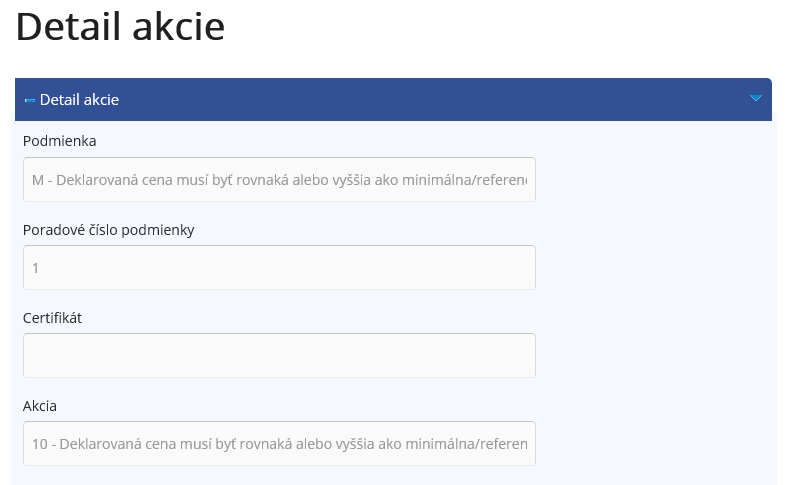Focus the Akcia field
The width and height of the screenshot is (788, 485).
coord(279,443)
